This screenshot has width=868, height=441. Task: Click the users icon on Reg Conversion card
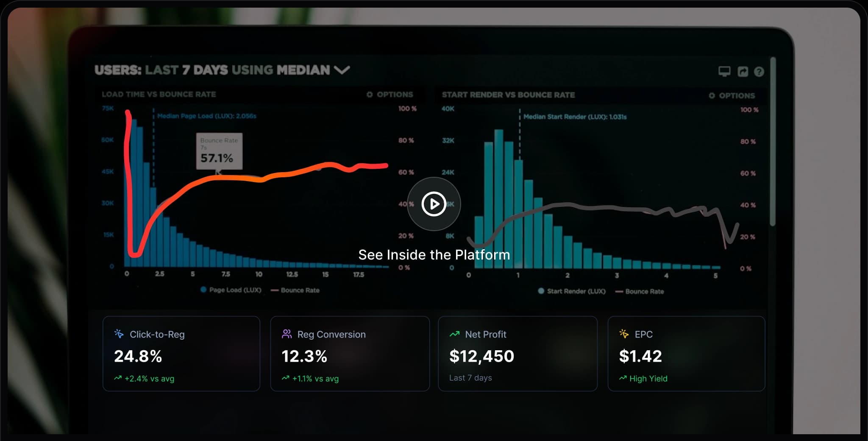[x=287, y=334]
